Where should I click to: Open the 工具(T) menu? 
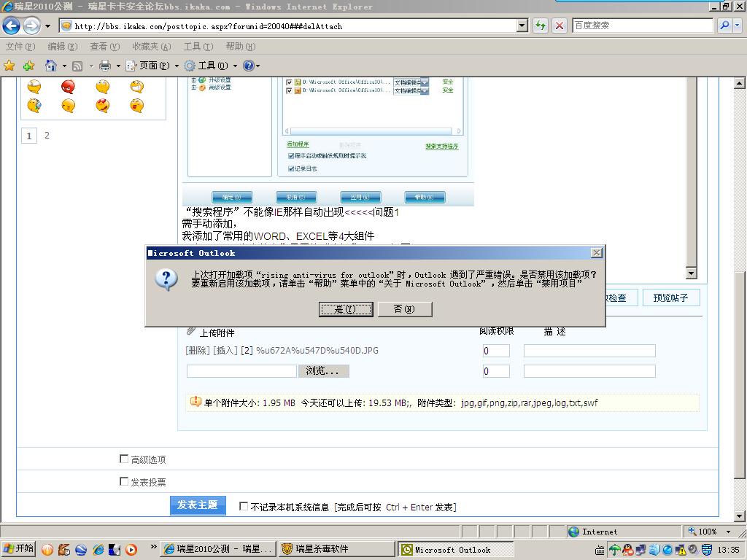(x=198, y=47)
